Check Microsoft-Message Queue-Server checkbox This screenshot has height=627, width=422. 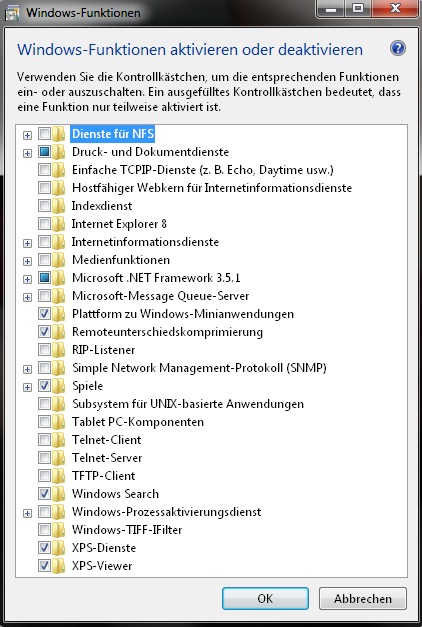(x=44, y=296)
